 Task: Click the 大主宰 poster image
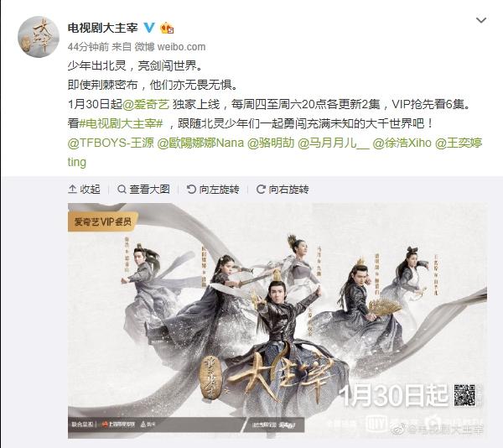[277, 320]
